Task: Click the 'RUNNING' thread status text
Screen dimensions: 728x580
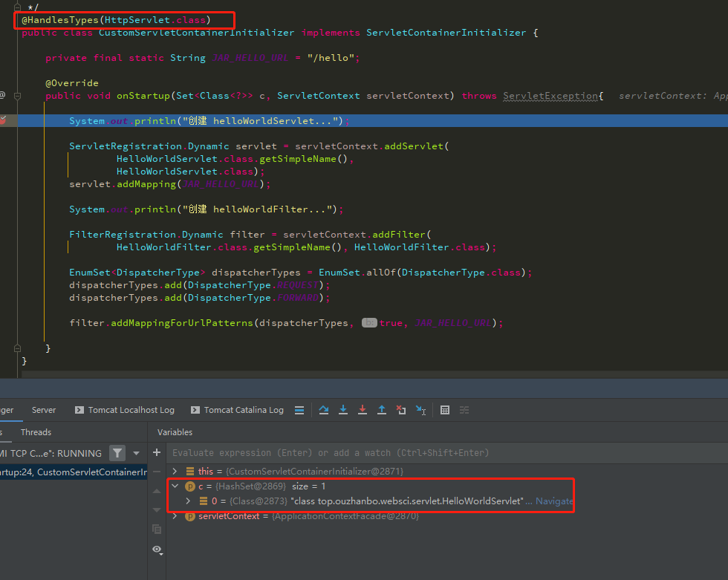Action: point(79,453)
